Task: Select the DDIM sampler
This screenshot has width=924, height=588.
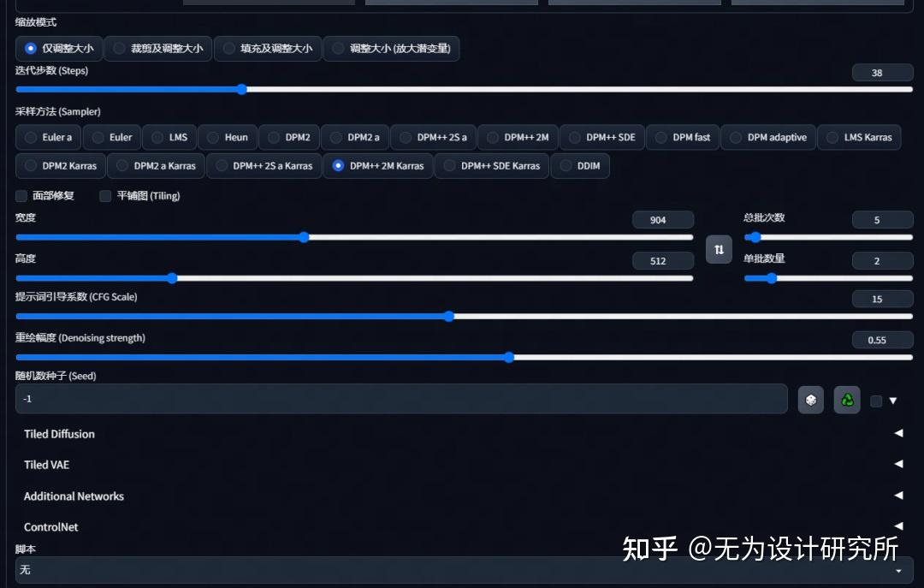Action: pyautogui.click(x=580, y=165)
